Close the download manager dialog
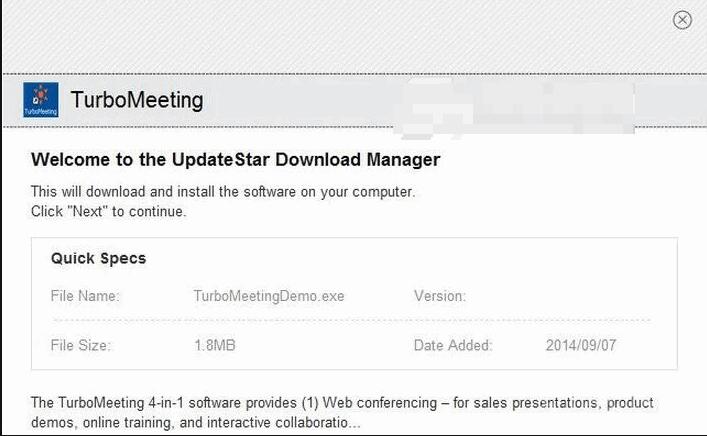 (682, 20)
